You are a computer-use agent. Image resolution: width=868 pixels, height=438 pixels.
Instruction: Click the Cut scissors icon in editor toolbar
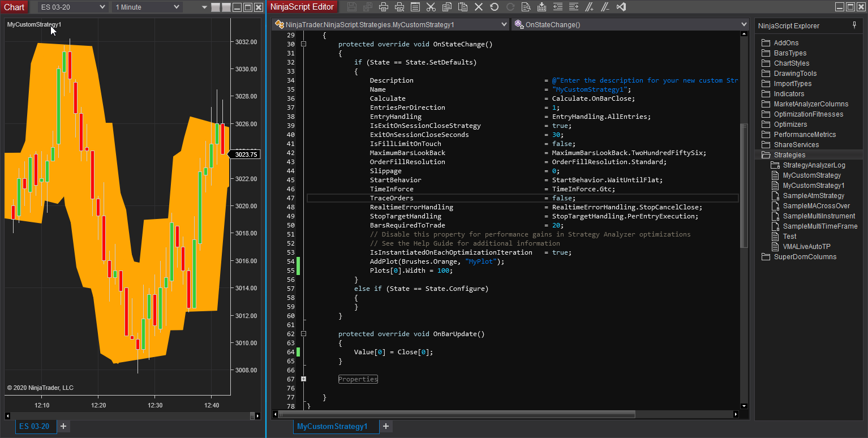tap(431, 7)
